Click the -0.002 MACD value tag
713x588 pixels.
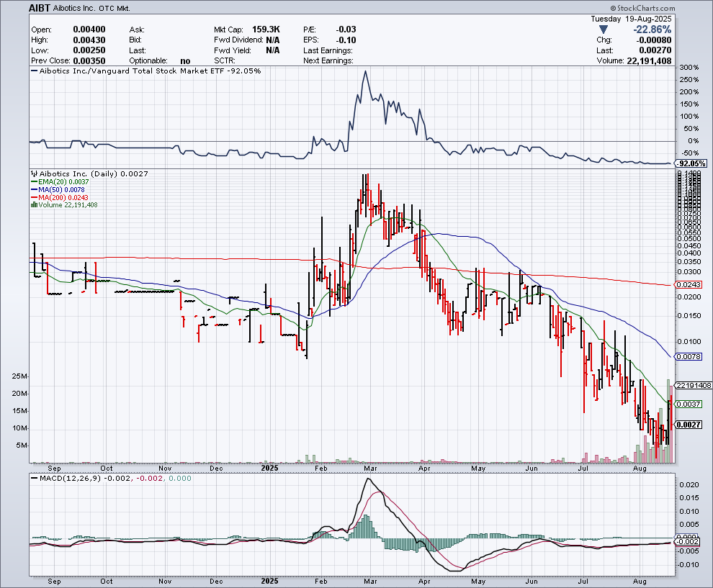coord(687,542)
